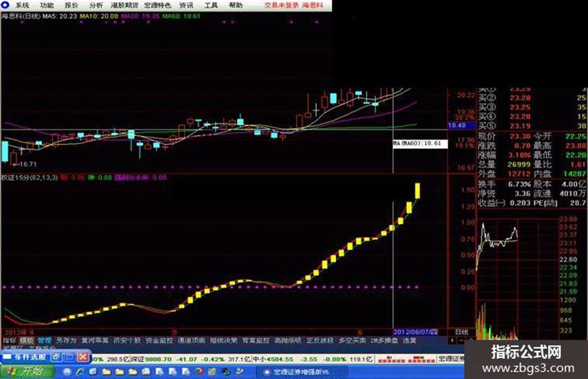Click the MA10: 20.08 indicator label
This screenshot has height=379, width=588.
pyautogui.click(x=99, y=16)
